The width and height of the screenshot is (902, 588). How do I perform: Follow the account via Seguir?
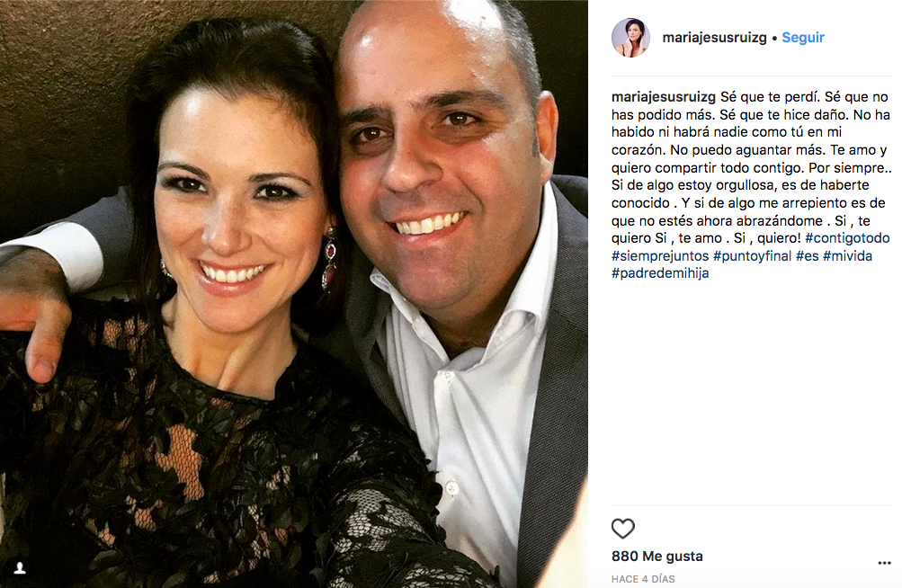[x=803, y=38]
